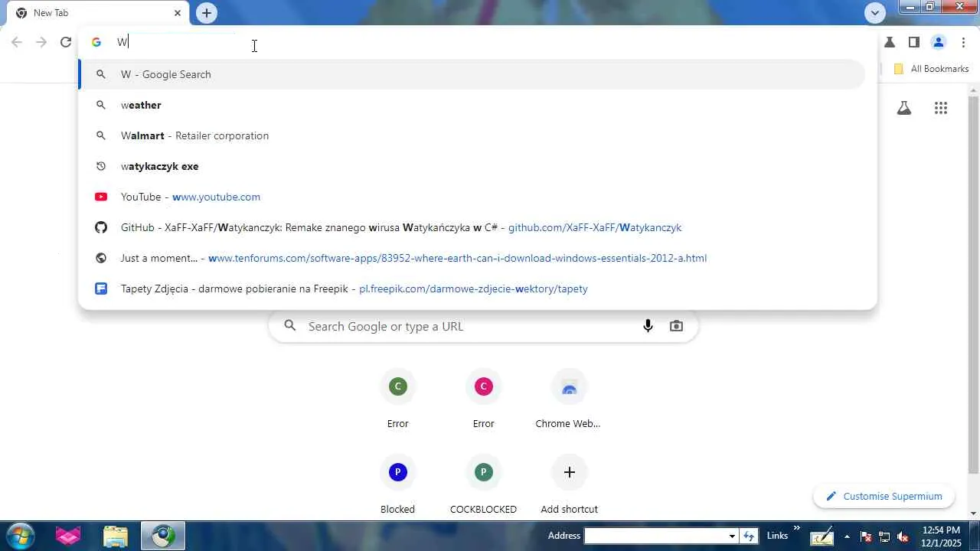Open the profile avatar icon

pos(939,42)
